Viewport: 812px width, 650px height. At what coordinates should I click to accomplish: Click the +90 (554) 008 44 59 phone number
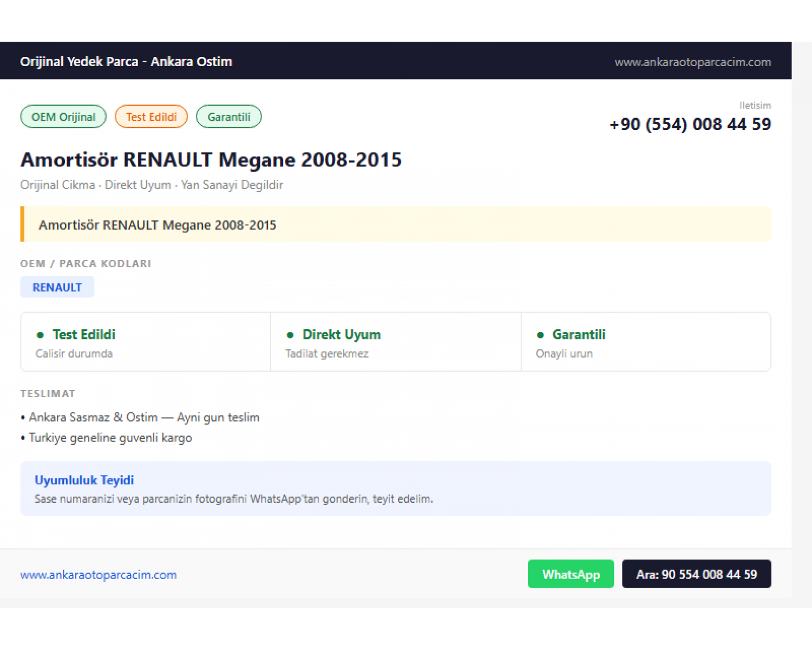(x=690, y=124)
